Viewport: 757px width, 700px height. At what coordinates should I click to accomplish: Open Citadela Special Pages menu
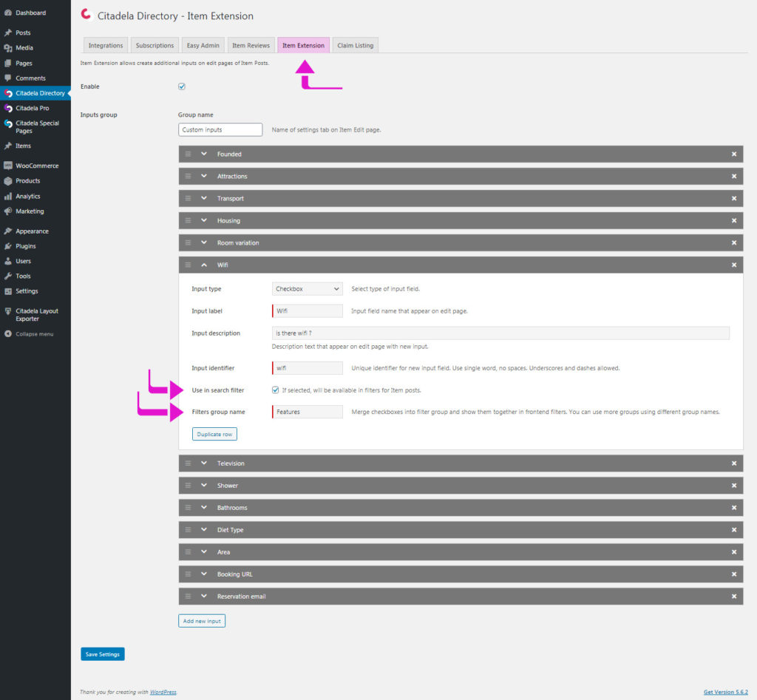[x=37, y=127]
